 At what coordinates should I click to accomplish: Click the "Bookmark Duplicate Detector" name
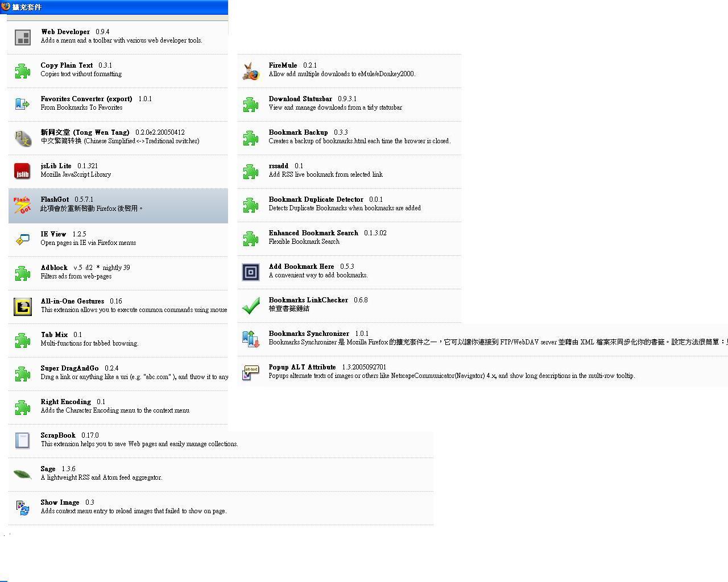pyautogui.click(x=316, y=199)
